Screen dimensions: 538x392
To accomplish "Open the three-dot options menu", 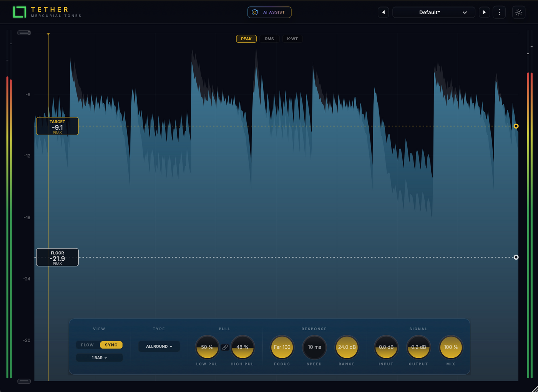I will pos(499,12).
